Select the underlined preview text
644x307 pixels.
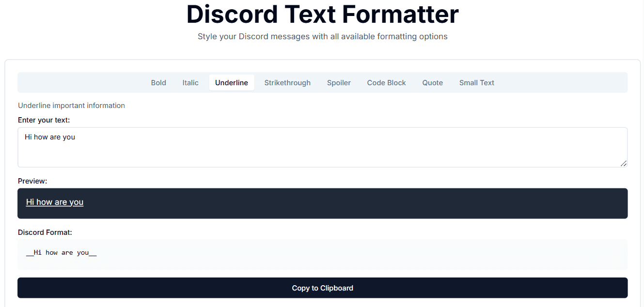pos(54,202)
